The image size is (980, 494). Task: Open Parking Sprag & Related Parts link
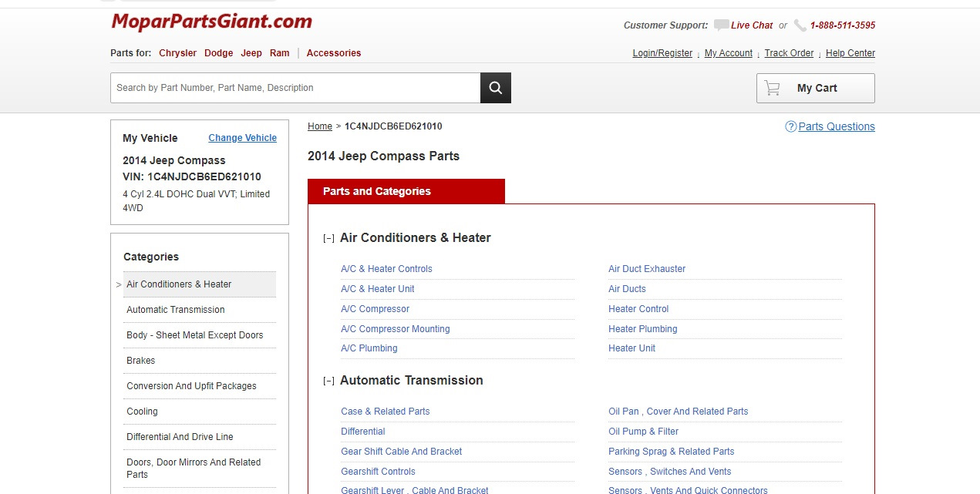pyautogui.click(x=671, y=452)
